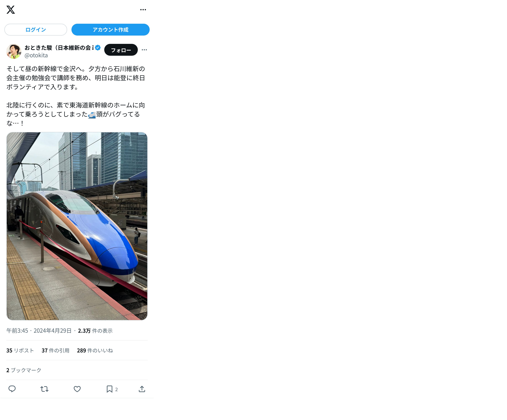View the 37 件の引用 list
This screenshot has width=507, height=420.
click(56, 350)
